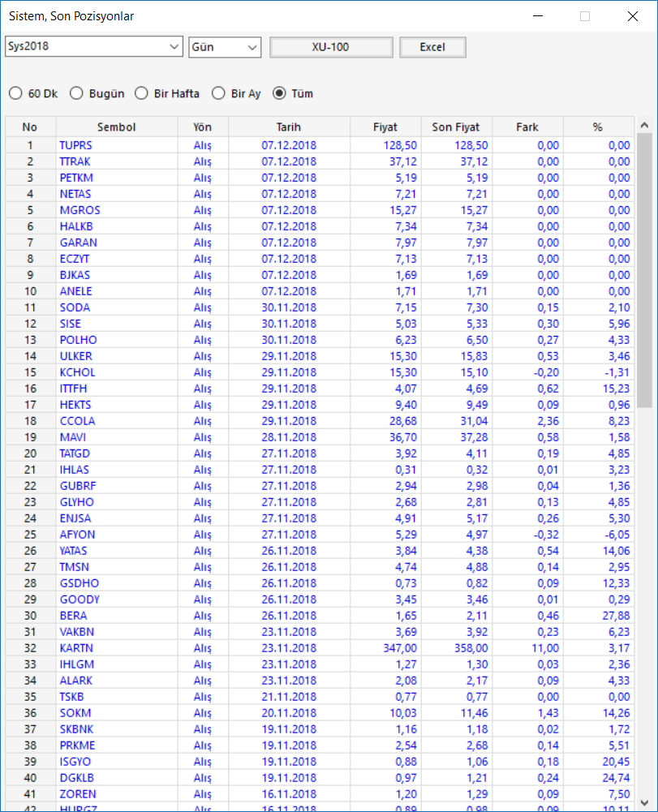Open the Sys2018 system dropdown
Viewport: 658px width, 812px height.
94,46
